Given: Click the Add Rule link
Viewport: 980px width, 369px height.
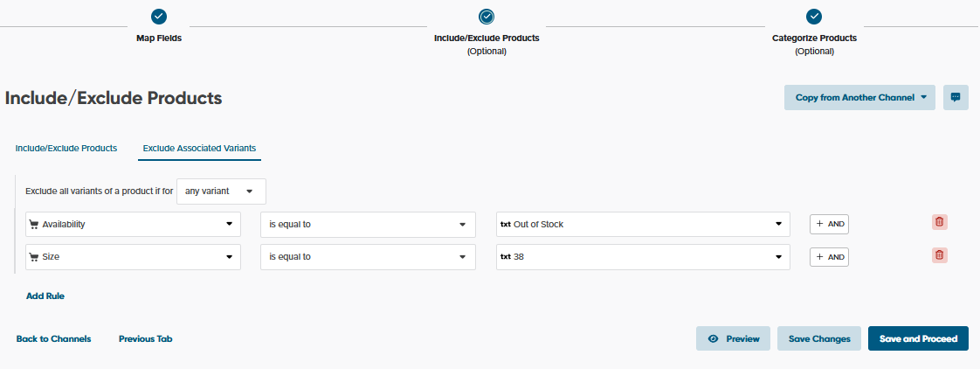Looking at the screenshot, I should click(x=45, y=296).
